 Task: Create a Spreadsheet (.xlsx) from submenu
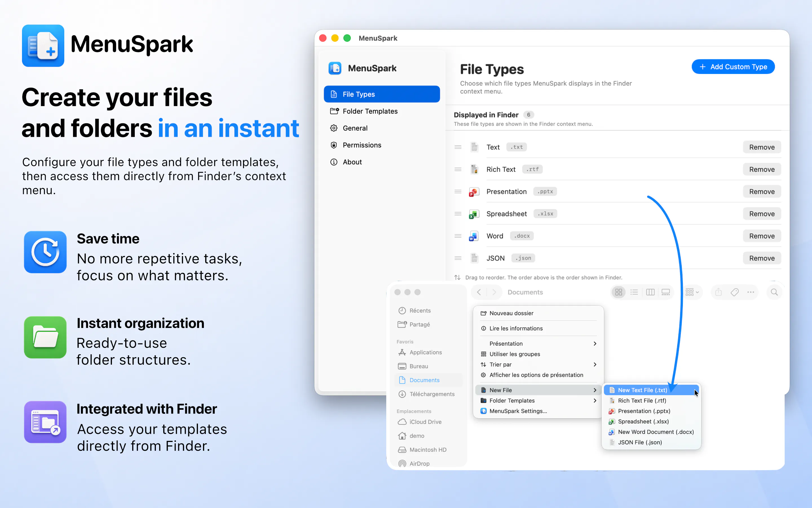click(x=651, y=421)
